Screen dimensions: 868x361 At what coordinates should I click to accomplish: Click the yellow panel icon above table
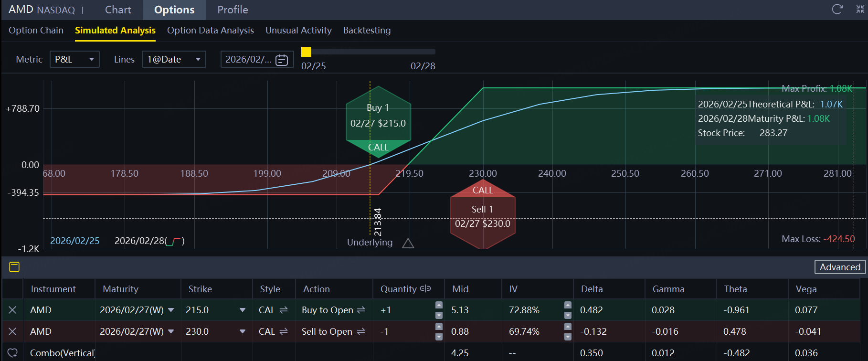pyautogui.click(x=14, y=267)
